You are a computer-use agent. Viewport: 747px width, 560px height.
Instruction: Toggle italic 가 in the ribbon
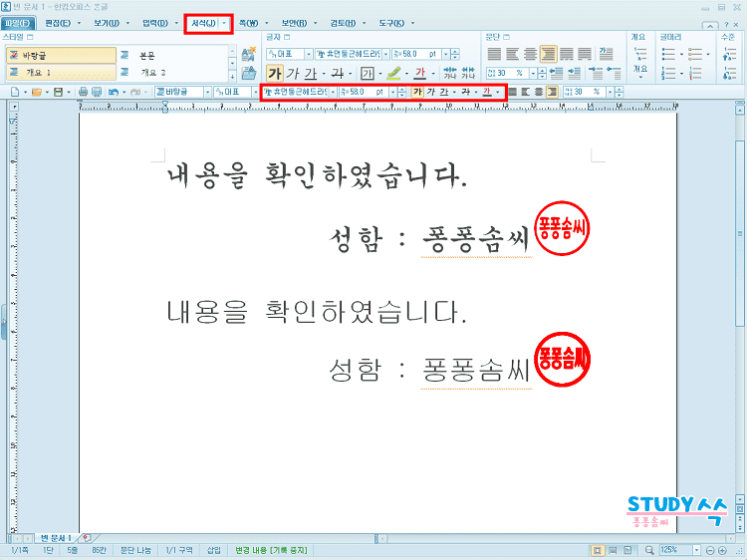[293, 74]
